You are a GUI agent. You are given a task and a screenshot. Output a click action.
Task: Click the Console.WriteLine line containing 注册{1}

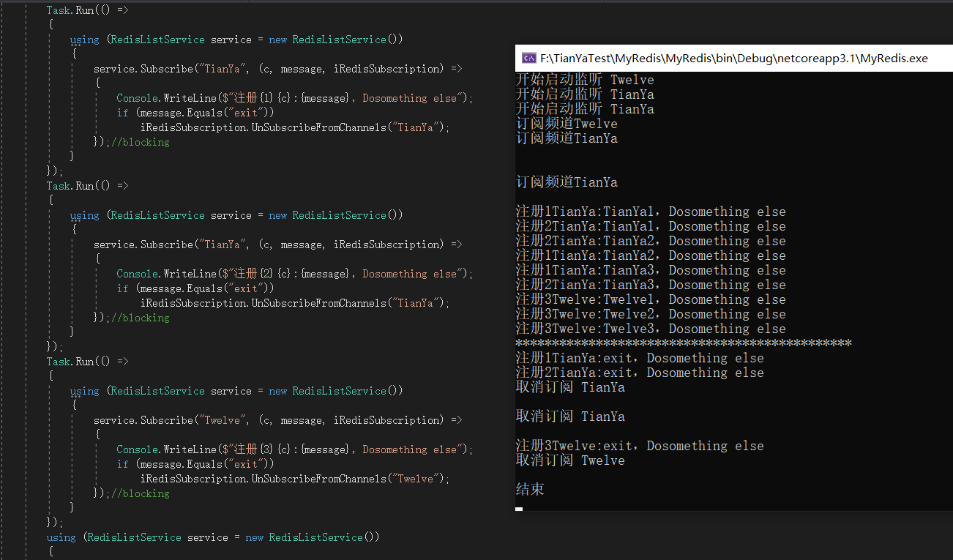[294, 98]
